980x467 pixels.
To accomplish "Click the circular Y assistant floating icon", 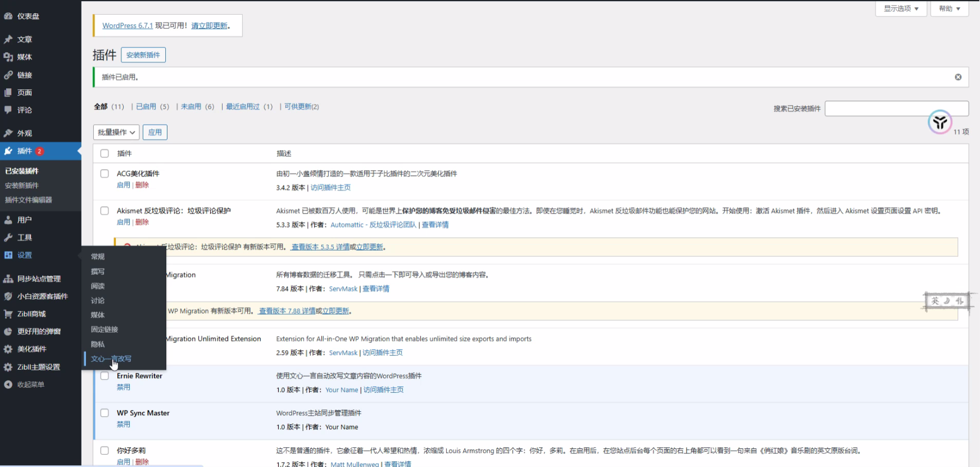I will 940,122.
